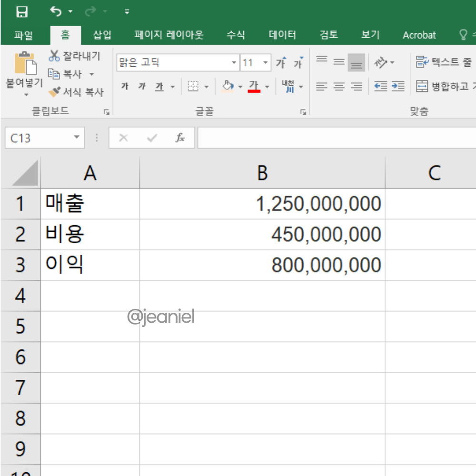Select the Cut (잘라내기) command
Viewport: 476px width, 476px height.
[x=74, y=56]
